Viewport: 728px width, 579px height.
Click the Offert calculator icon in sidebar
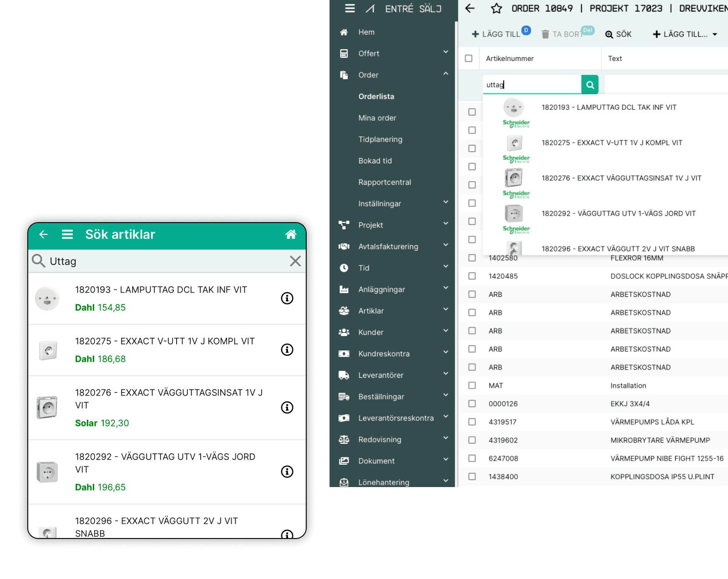[x=344, y=54]
